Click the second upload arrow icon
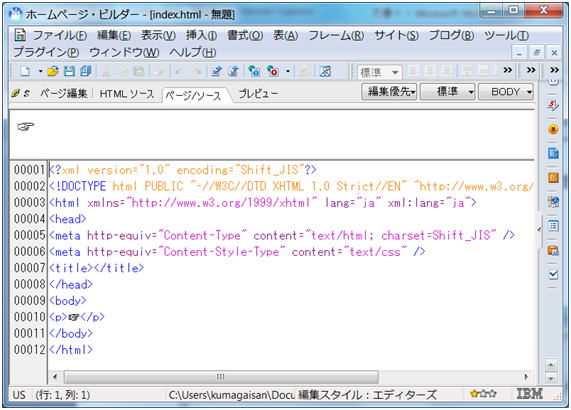Viewport: 571px width, 410px height. (233, 71)
